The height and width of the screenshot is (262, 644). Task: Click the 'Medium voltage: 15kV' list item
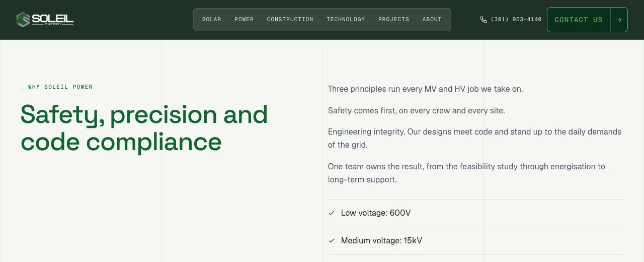[x=476, y=241]
